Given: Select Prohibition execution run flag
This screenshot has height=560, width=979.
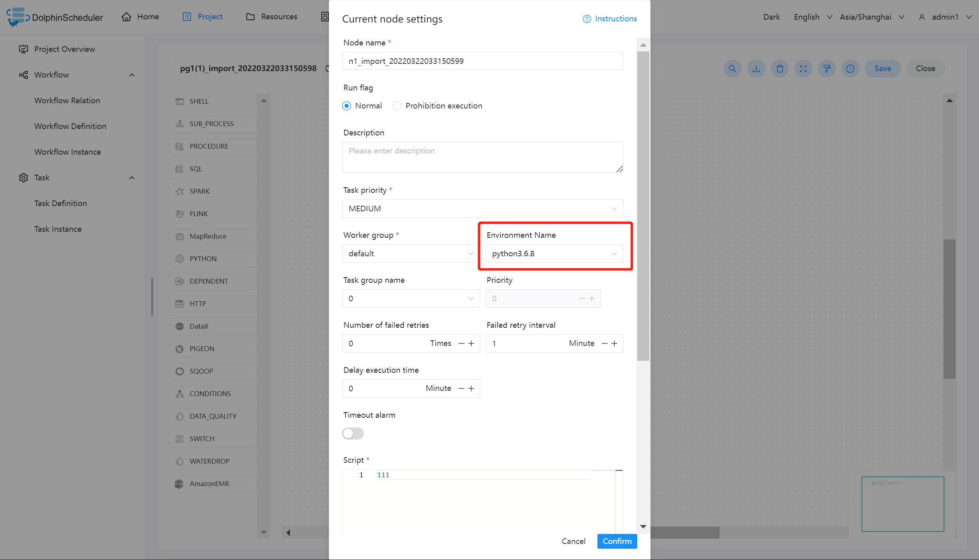Looking at the screenshot, I should (397, 106).
